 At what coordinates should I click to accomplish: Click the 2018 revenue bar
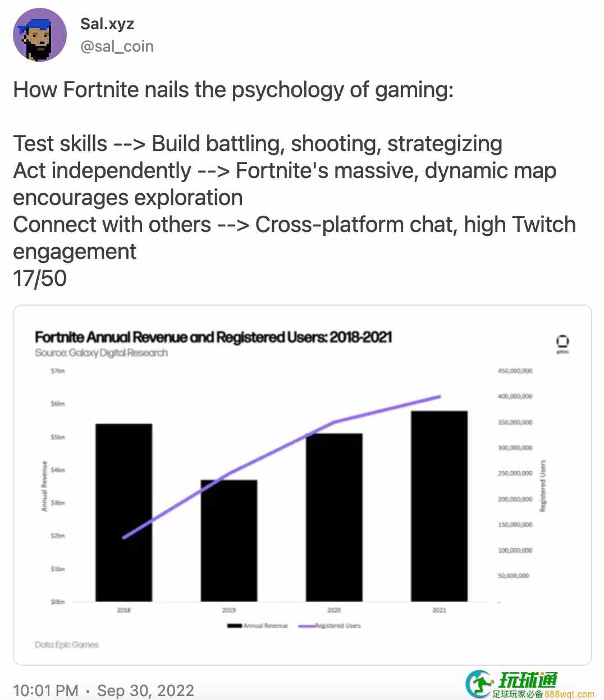(x=123, y=512)
